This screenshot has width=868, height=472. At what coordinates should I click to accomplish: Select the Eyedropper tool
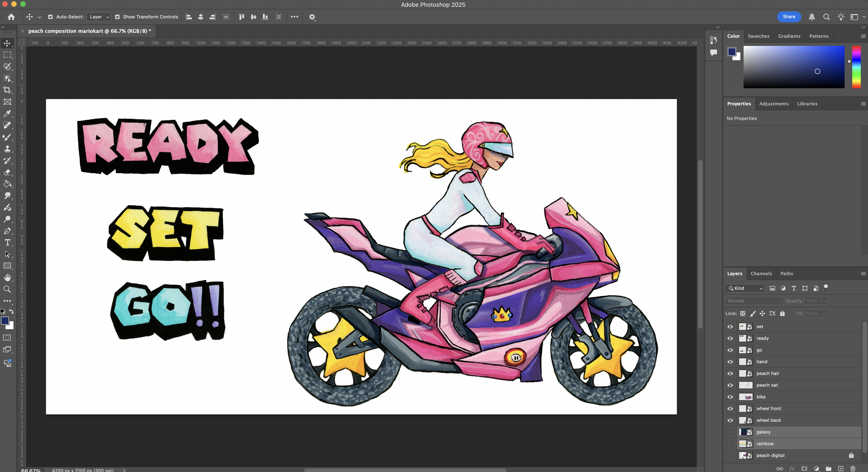point(7,113)
